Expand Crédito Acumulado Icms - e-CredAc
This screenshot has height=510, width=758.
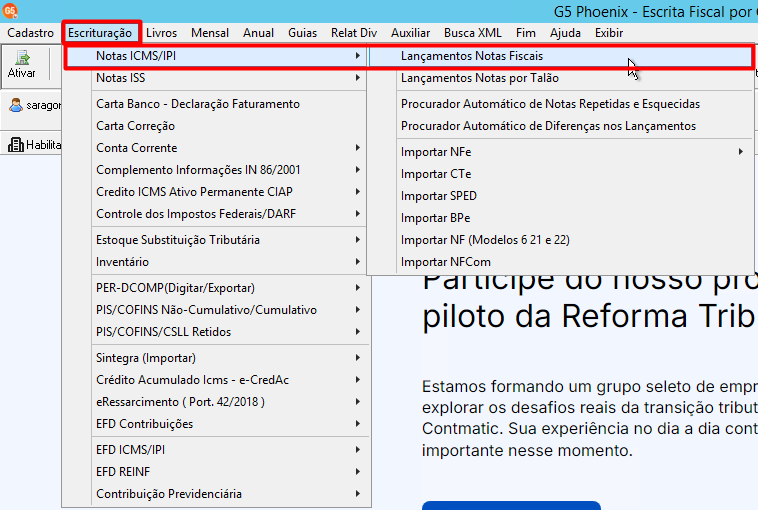(x=216, y=380)
